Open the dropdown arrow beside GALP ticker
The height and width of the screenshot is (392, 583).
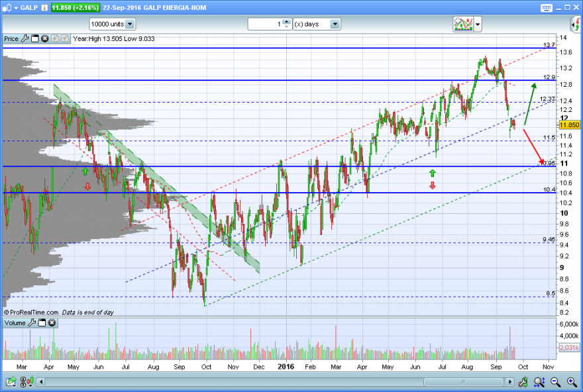coord(16,8)
